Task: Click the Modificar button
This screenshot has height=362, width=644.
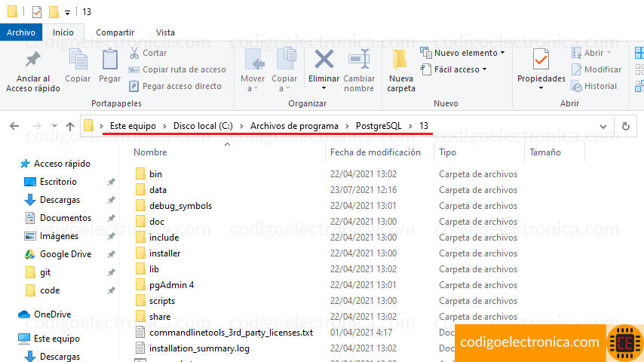Action: [596, 69]
